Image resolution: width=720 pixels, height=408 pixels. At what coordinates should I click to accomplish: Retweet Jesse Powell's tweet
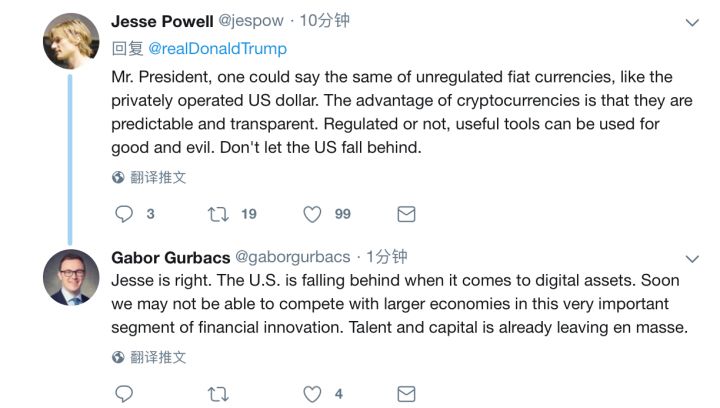[x=217, y=214]
